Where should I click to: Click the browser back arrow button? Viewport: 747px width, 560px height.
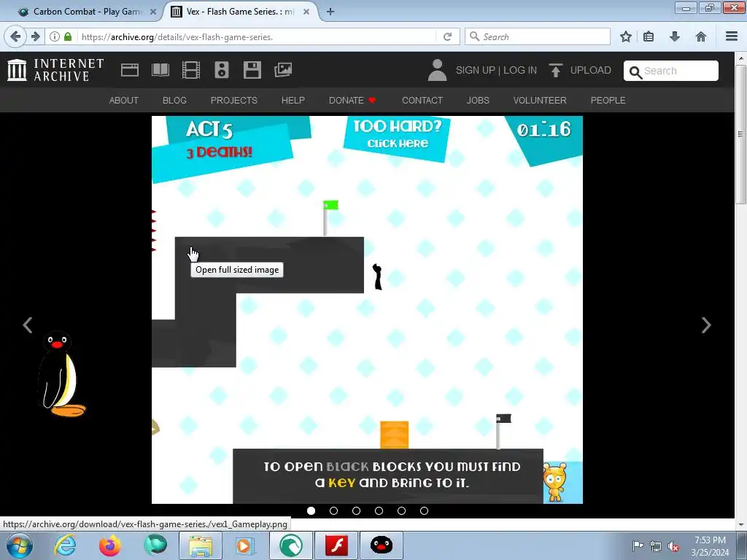15,36
